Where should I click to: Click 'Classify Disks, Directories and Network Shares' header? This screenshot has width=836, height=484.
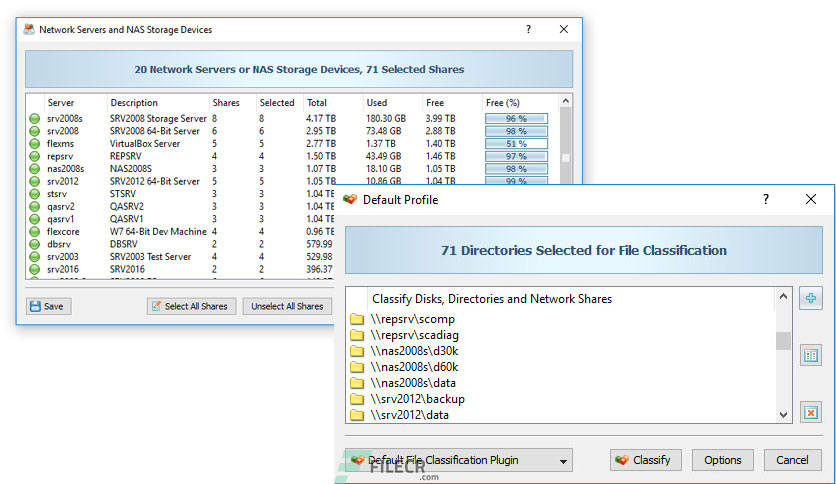(492, 299)
